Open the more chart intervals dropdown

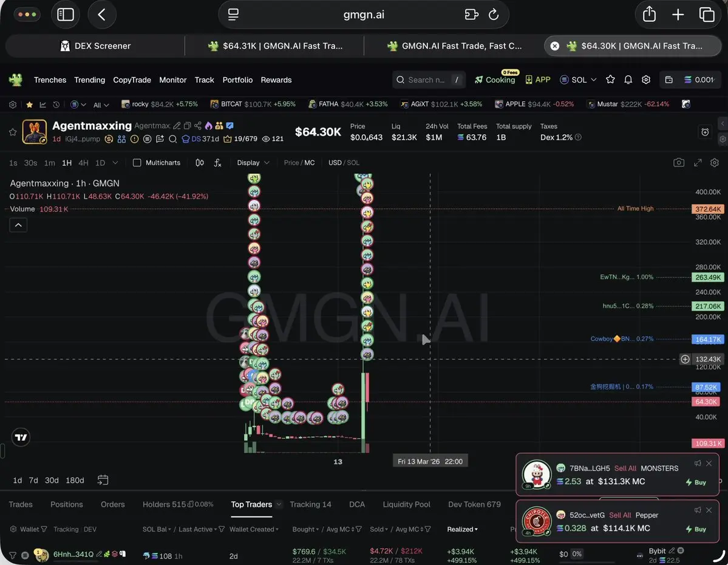click(115, 163)
